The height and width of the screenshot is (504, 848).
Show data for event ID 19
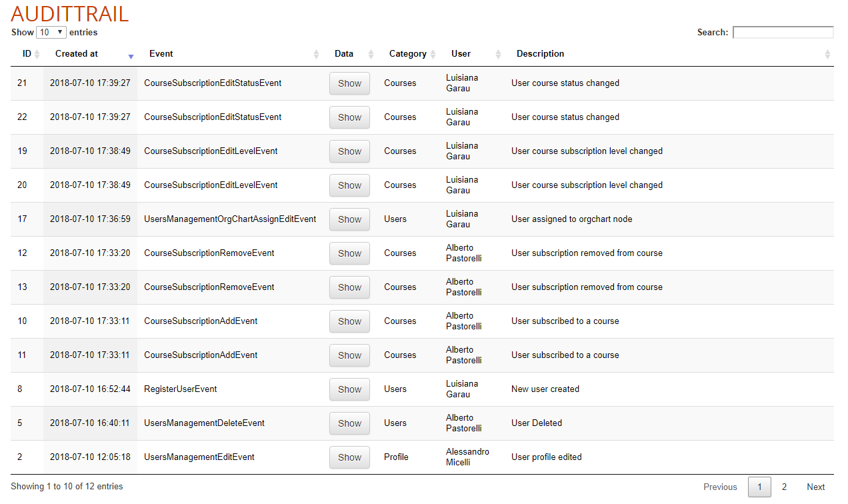tap(349, 151)
